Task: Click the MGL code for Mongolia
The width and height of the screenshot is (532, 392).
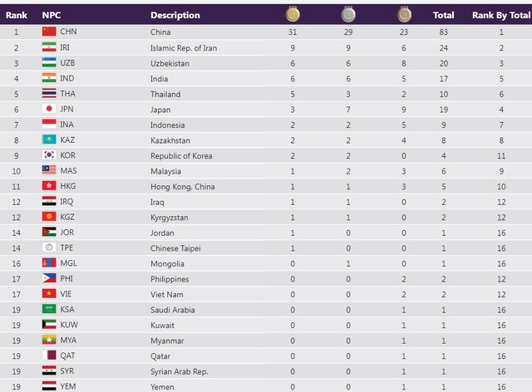Action: point(69,263)
